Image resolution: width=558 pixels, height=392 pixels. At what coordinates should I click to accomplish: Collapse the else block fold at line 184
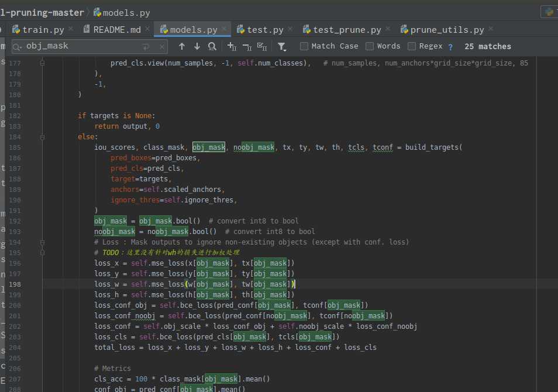click(42, 137)
